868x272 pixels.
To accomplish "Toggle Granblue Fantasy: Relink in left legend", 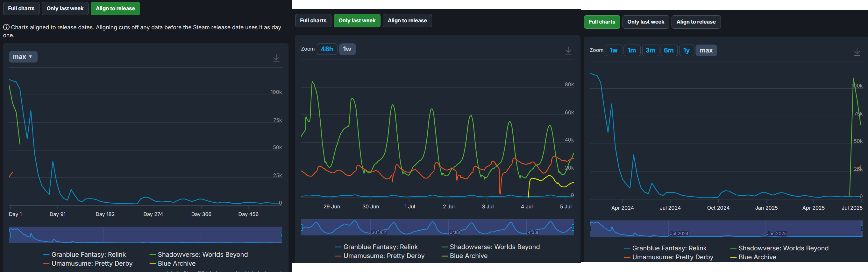I will click(84, 255).
